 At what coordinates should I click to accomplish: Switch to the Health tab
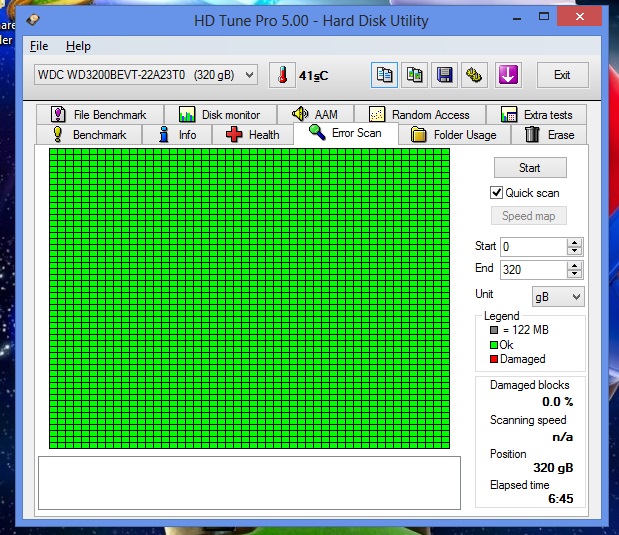(253, 135)
